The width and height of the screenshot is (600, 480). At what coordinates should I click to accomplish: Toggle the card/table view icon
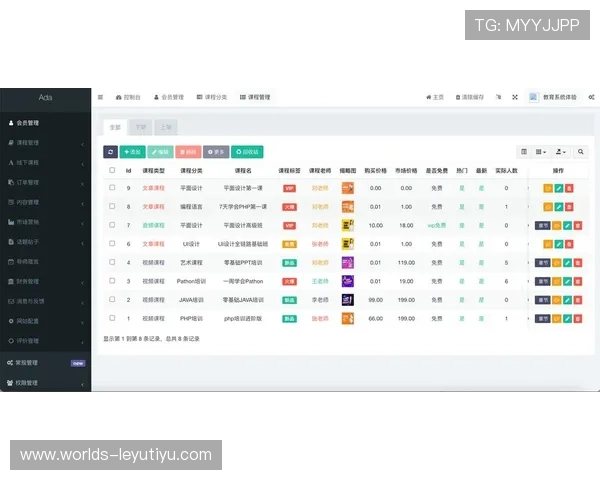click(x=524, y=152)
